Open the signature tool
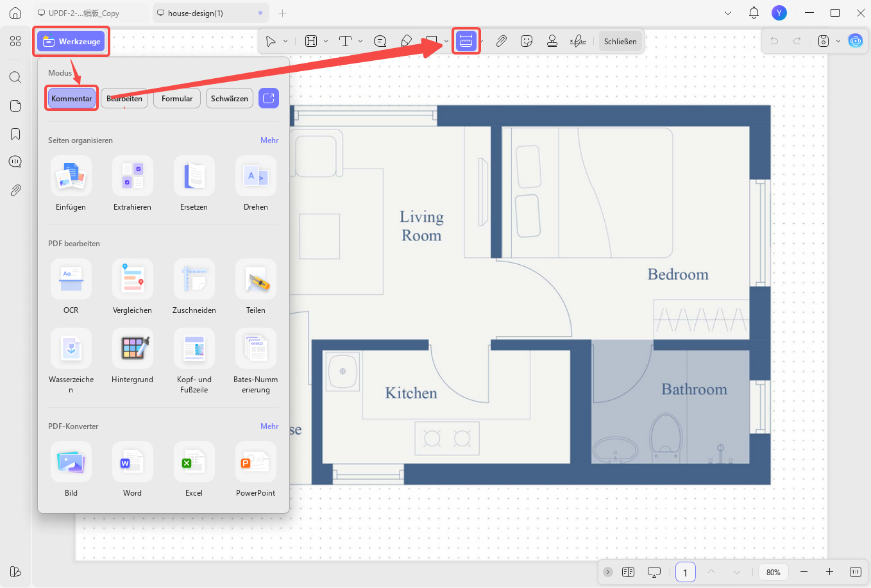This screenshot has width=871, height=588. 578,41
